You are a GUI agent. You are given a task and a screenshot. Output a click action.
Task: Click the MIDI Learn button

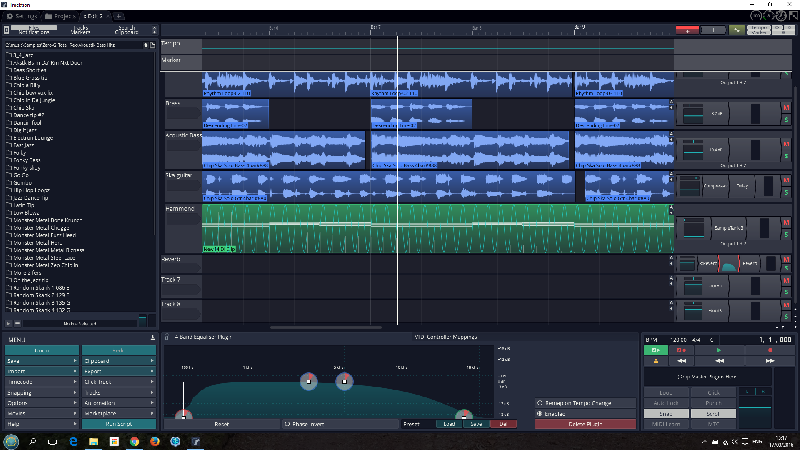(666, 424)
